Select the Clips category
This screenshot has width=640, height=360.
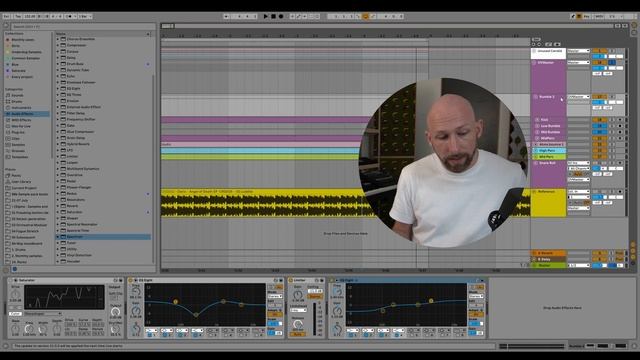pos(16,138)
